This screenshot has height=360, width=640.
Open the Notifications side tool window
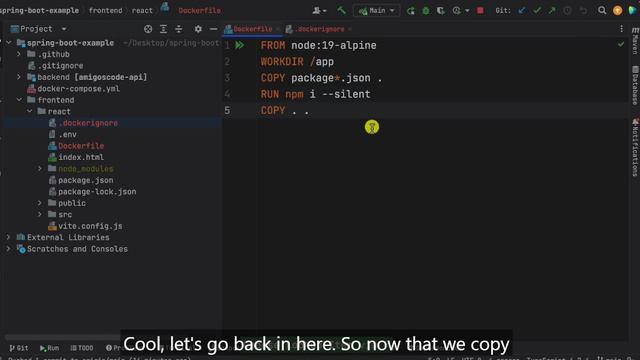click(x=635, y=147)
